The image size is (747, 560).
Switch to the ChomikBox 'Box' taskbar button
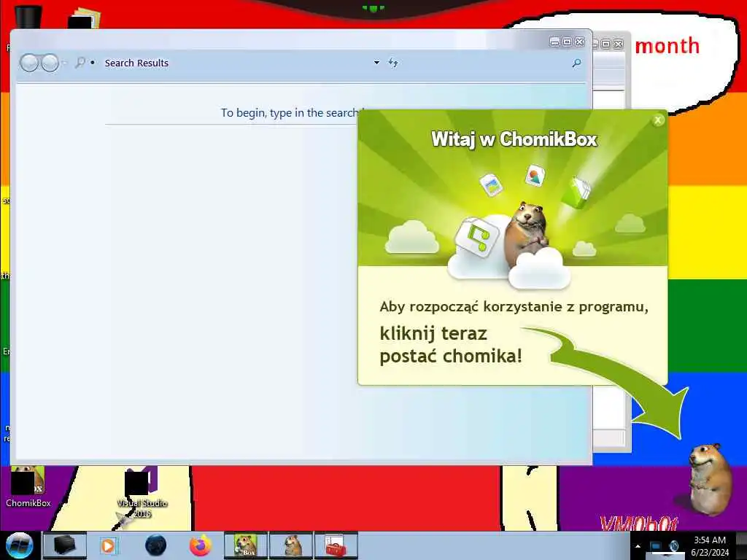(x=246, y=545)
